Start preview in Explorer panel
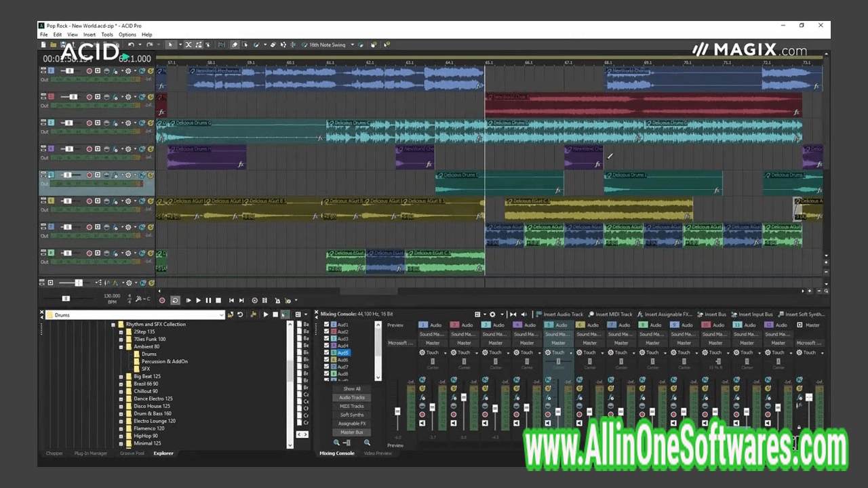The width and height of the screenshot is (868, 488). 266,314
